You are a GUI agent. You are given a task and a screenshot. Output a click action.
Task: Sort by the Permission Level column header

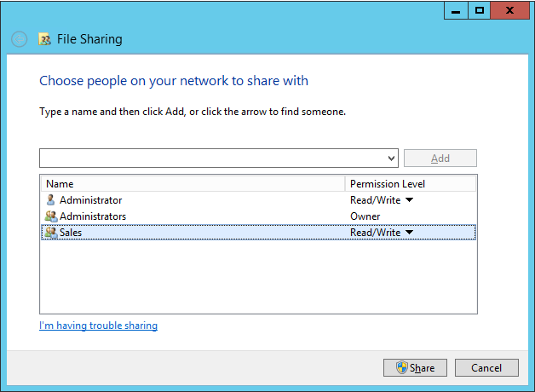pos(411,184)
